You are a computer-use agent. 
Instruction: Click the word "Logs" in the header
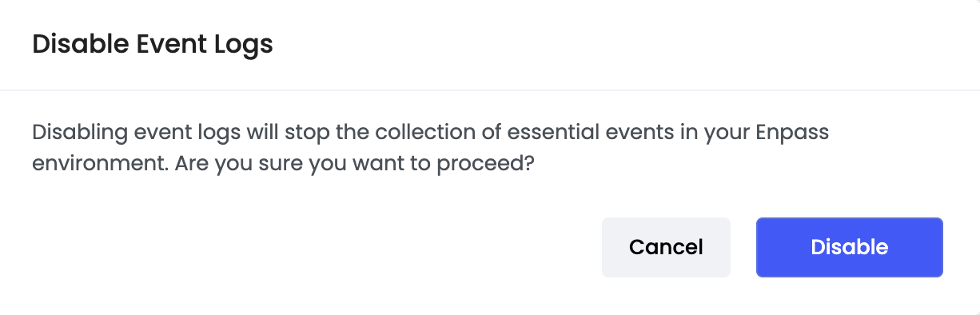[x=243, y=46]
